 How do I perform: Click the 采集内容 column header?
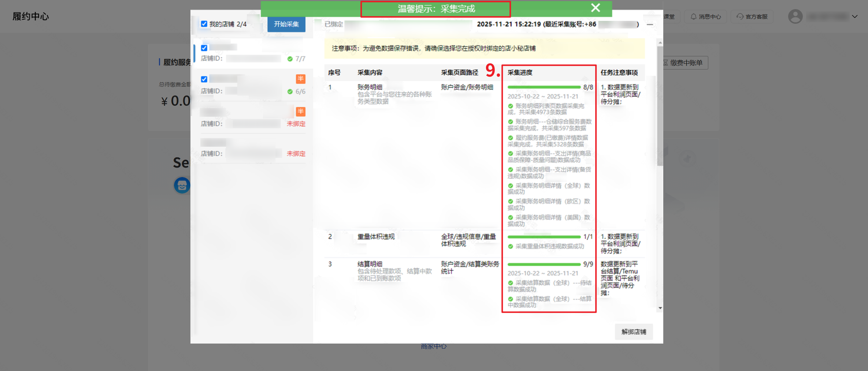point(370,72)
